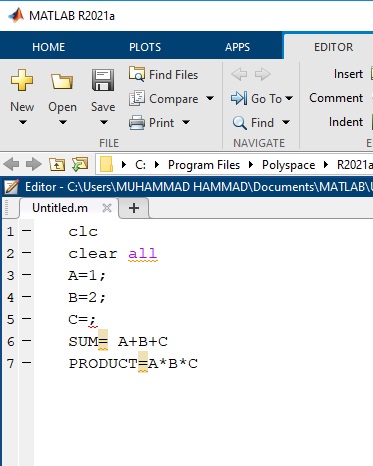Click the Find Files icon

coord(137,74)
